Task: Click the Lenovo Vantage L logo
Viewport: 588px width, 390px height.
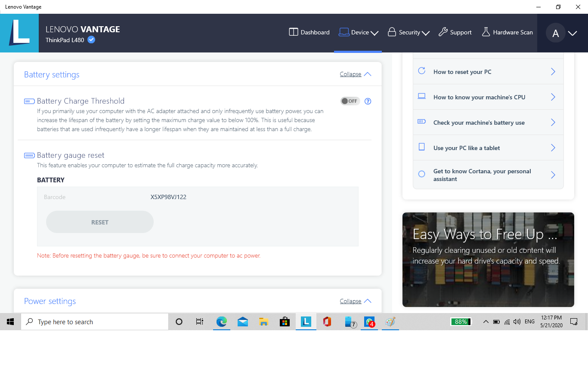Action: (19, 33)
